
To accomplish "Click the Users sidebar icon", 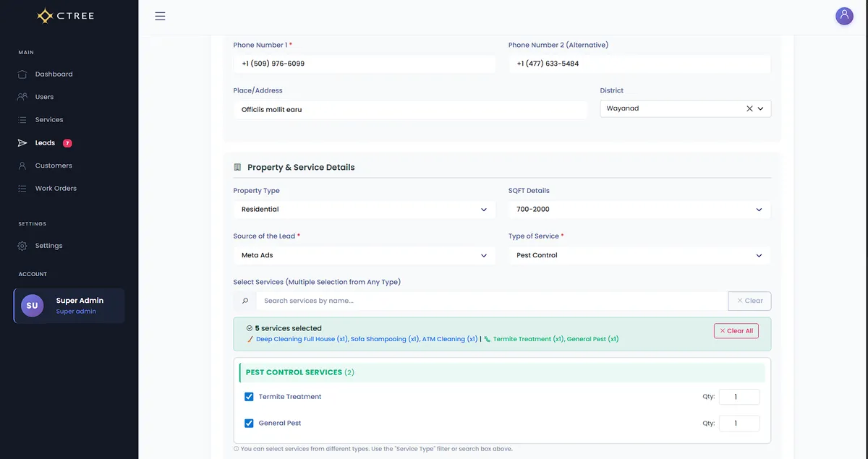I will [22, 97].
